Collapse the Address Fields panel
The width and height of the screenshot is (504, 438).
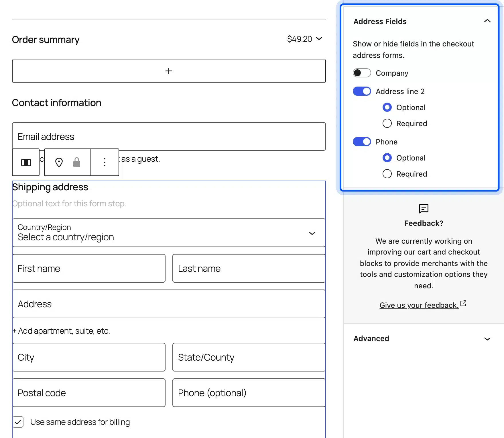(x=487, y=21)
